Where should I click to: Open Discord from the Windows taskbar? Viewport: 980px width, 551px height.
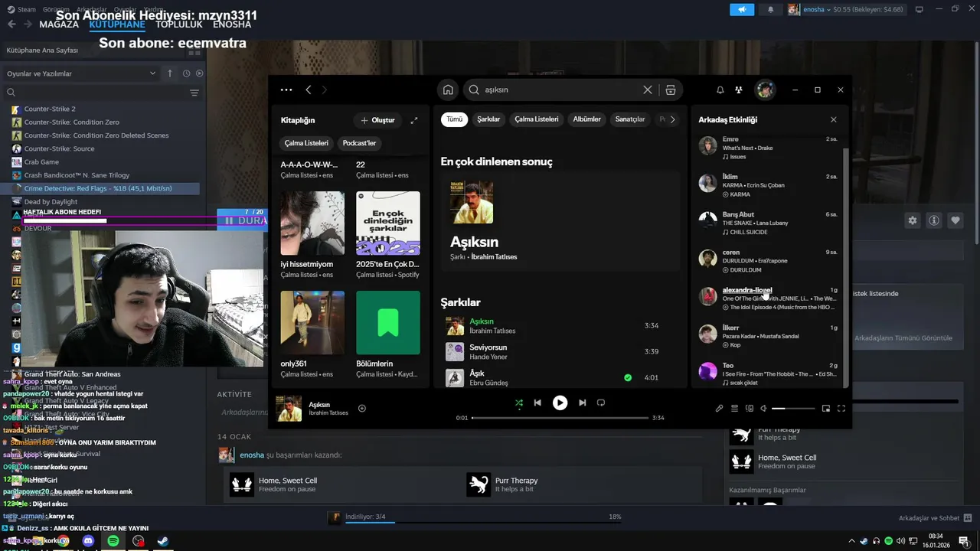click(x=88, y=541)
